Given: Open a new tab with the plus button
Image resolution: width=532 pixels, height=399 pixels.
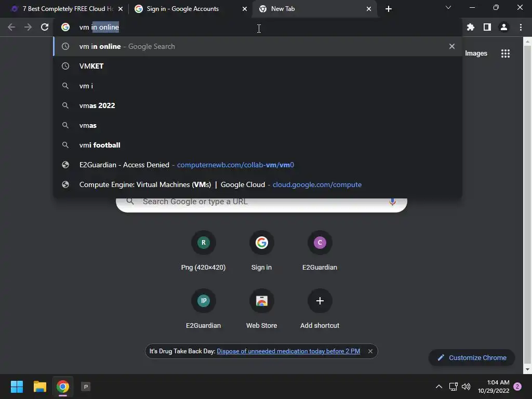Looking at the screenshot, I should point(389,9).
